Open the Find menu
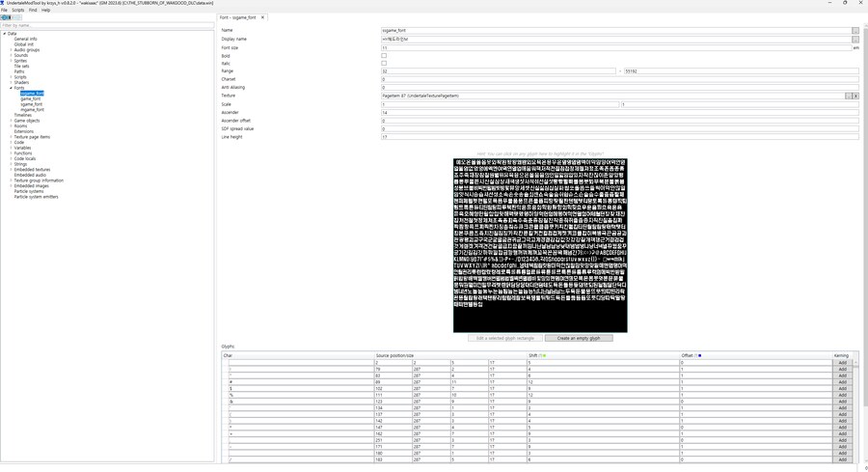 pyautogui.click(x=33, y=11)
